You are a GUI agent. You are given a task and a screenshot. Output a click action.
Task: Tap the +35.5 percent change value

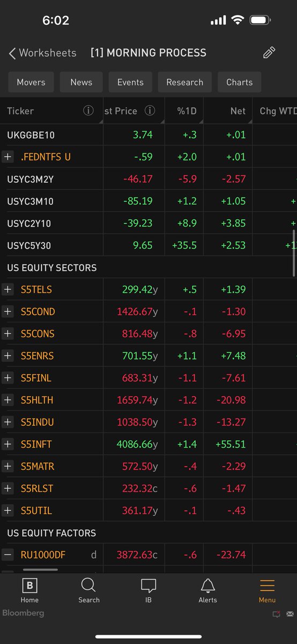tap(184, 245)
